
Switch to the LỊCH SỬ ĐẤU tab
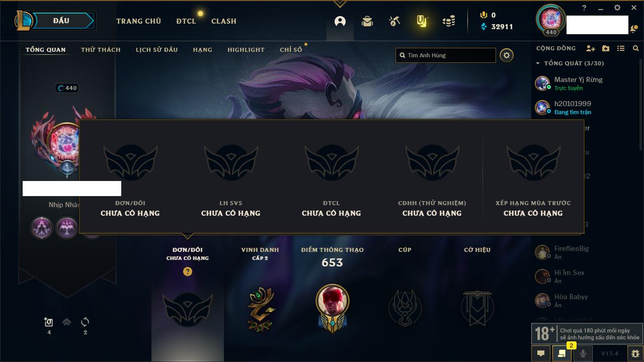[156, 50]
